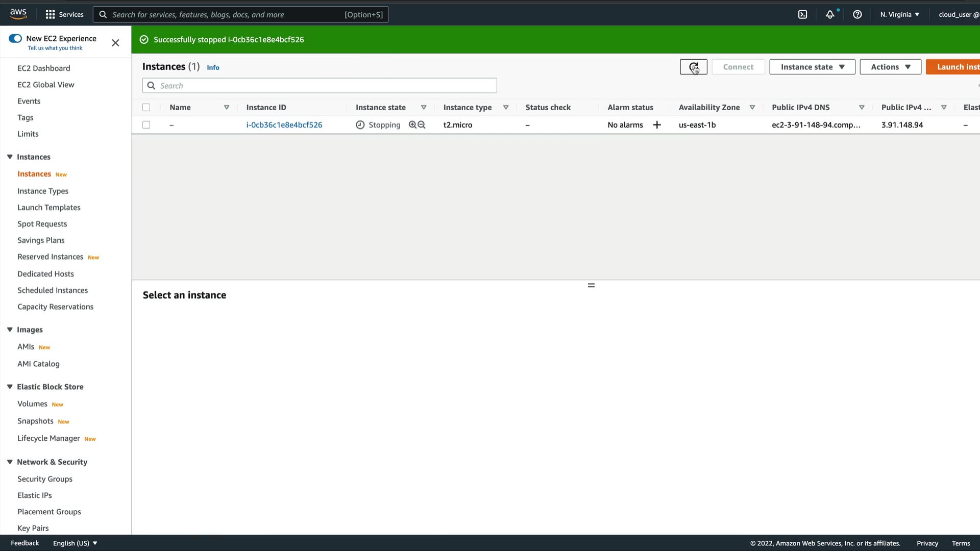The image size is (980, 551).
Task: Open Security Groups in sidebar
Action: click(45, 479)
